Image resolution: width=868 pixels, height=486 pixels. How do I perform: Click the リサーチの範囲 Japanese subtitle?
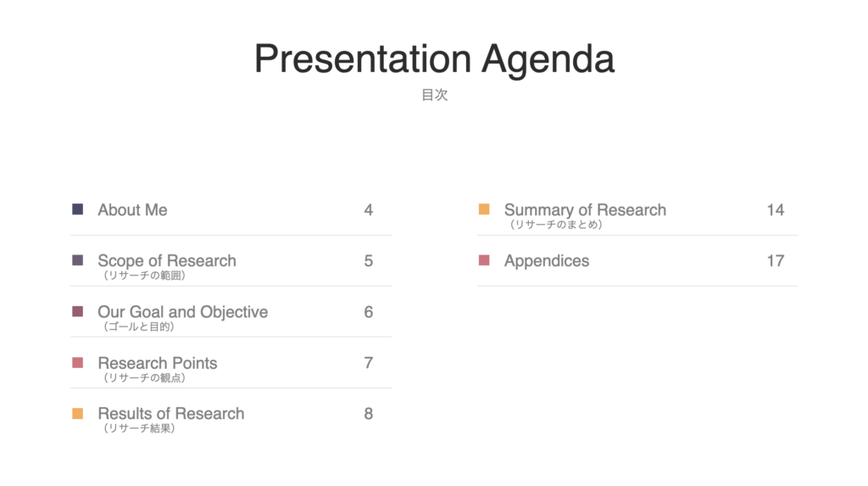[144, 276]
